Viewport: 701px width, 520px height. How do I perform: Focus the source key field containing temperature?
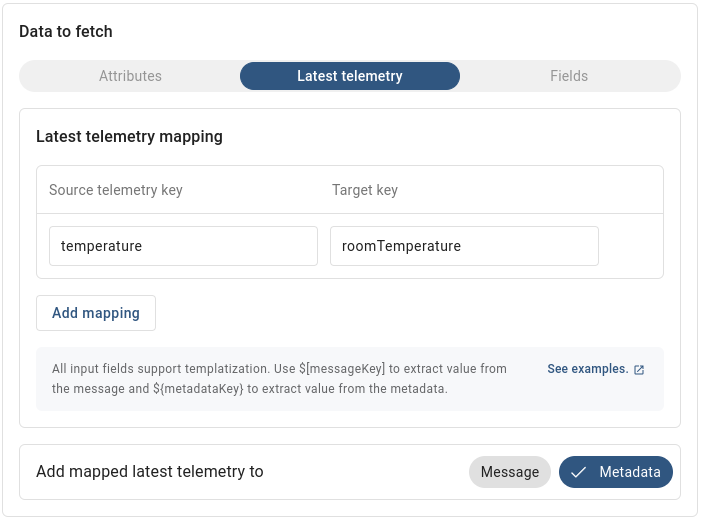click(183, 246)
